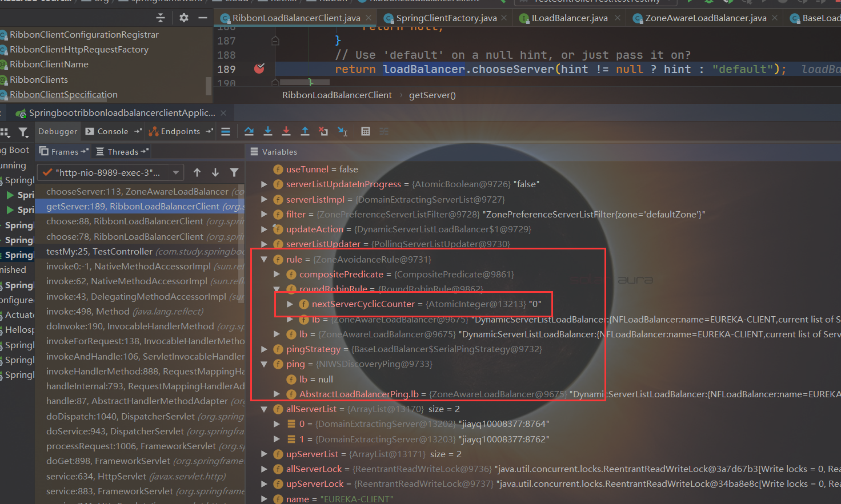This screenshot has width=841, height=504.
Task: Switch to the Debugger tab
Action: click(58, 131)
